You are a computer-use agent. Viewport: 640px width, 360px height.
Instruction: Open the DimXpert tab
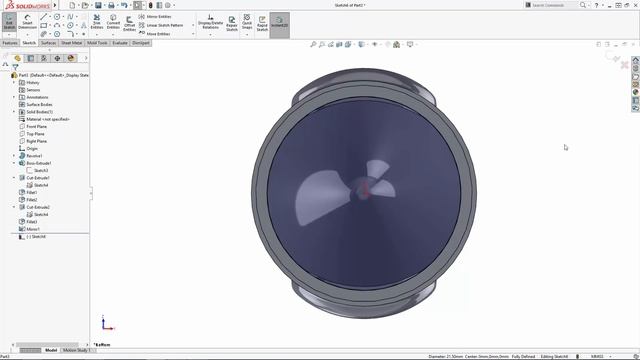coord(141,43)
